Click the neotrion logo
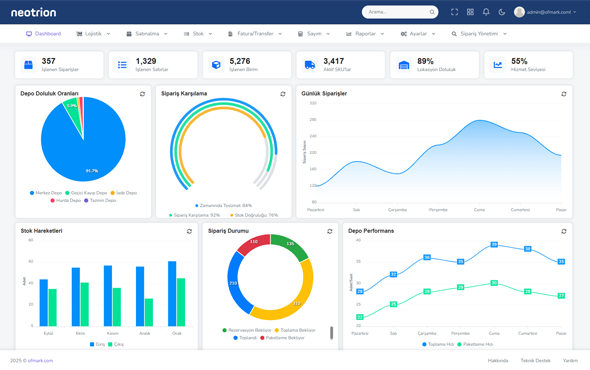590x370 pixels. point(33,12)
